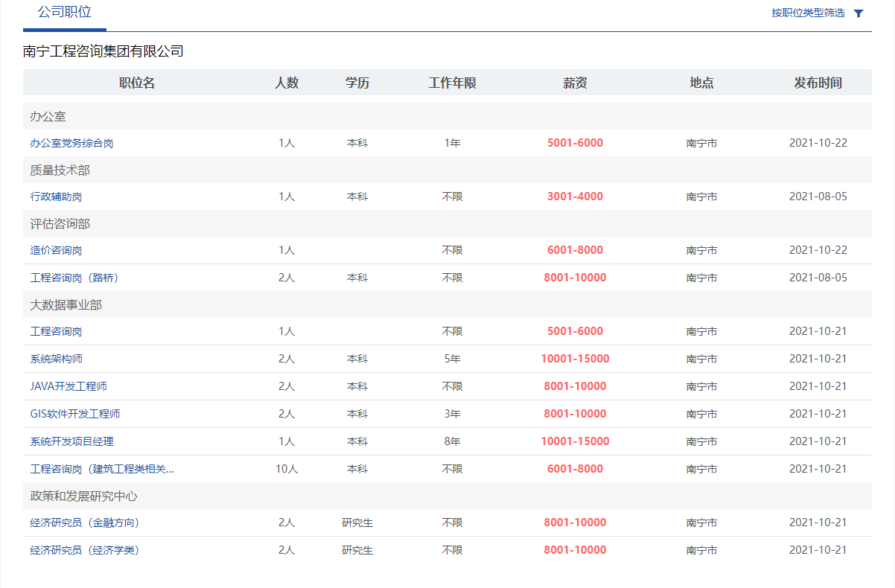Click 1年 experience in 办公室党务综合岗 row
Screen dimensions: 895x588
453,143
